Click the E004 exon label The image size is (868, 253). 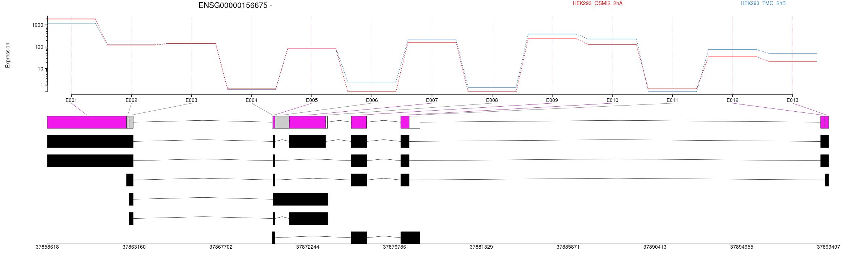(x=251, y=100)
